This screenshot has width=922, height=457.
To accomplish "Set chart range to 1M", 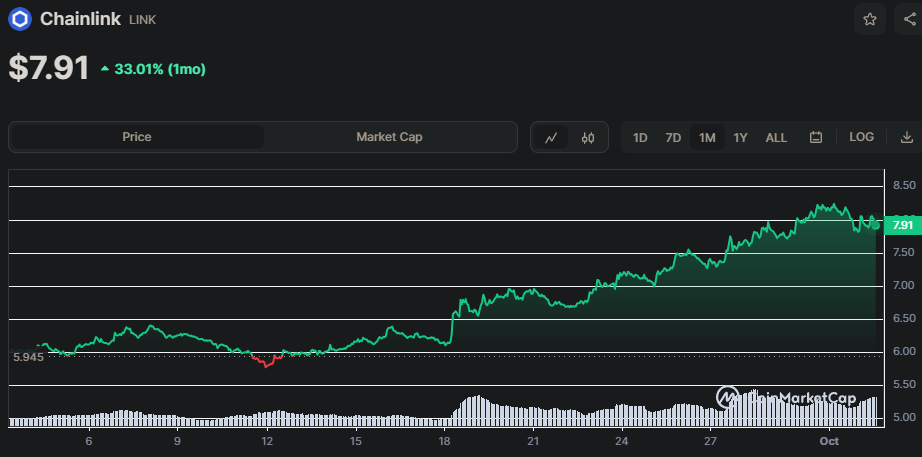I will [707, 138].
